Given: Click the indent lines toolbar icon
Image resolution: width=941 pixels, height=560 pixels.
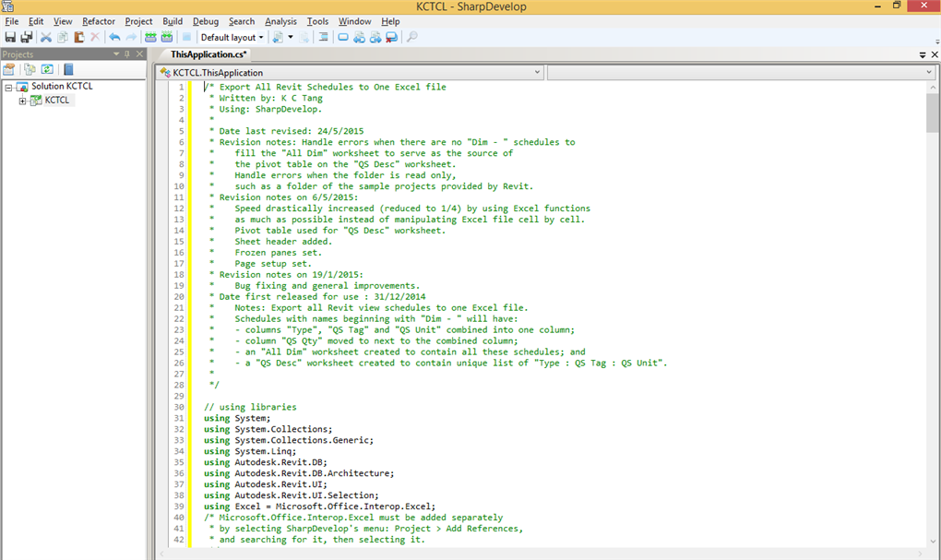Looking at the screenshot, I should [x=323, y=37].
